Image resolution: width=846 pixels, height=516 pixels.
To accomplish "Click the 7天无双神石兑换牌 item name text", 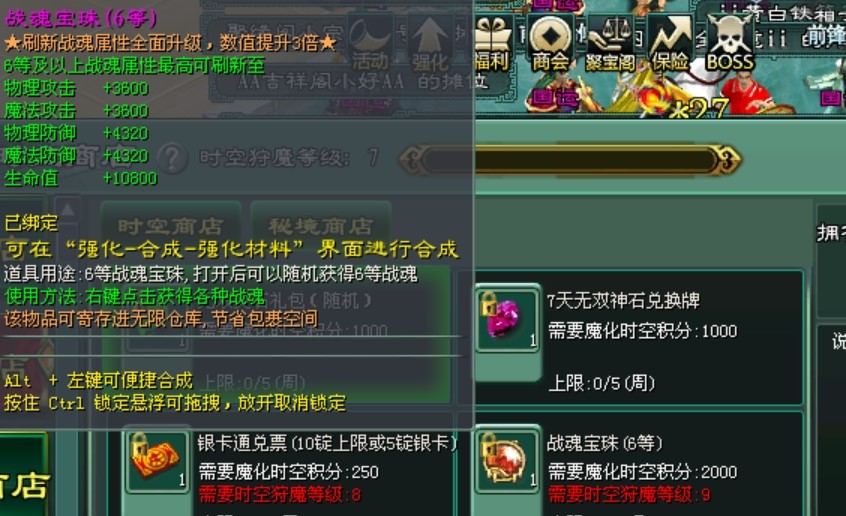I will click(623, 300).
